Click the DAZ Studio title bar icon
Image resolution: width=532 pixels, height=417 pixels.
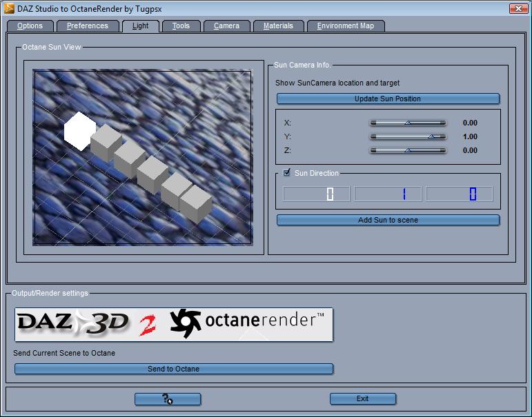click(x=9, y=8)
